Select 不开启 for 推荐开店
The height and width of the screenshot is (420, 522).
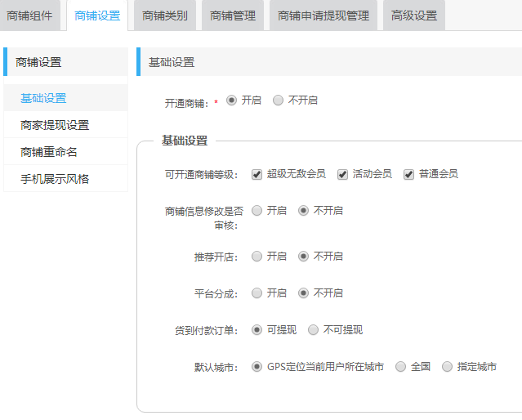click(x=303, y=257)
